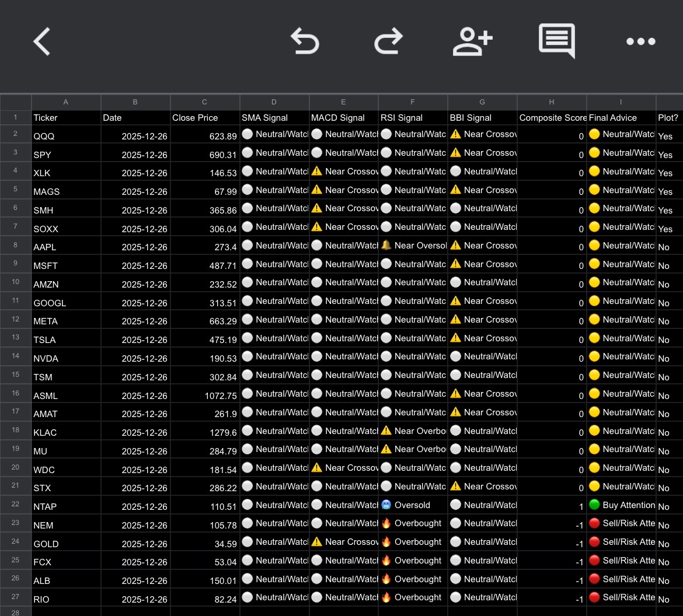Tap the back arrow icon
The image size is (683, 616).
point(42,41)
